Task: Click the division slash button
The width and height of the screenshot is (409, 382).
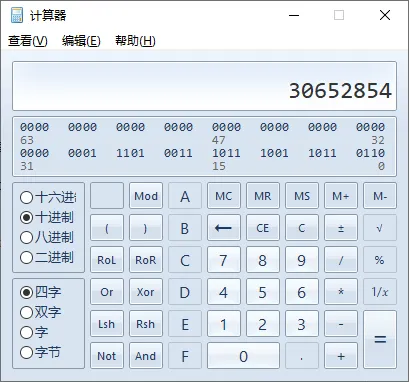Action: tap(341, 260)
